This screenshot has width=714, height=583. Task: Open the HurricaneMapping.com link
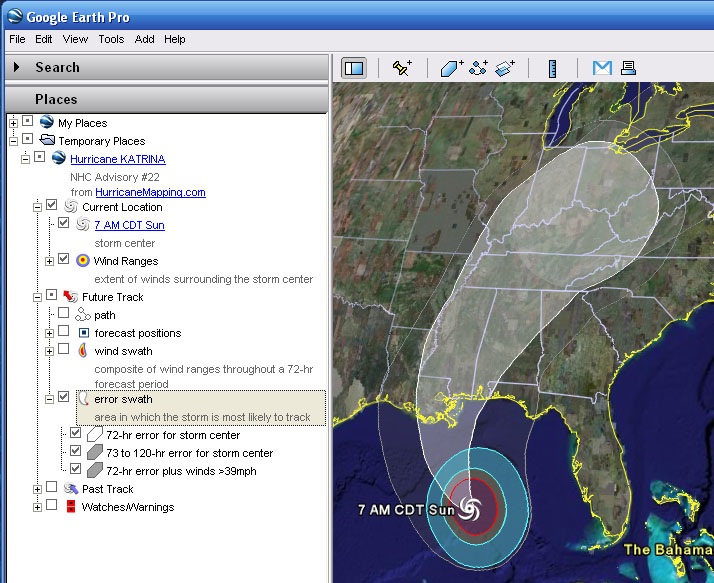150,192
